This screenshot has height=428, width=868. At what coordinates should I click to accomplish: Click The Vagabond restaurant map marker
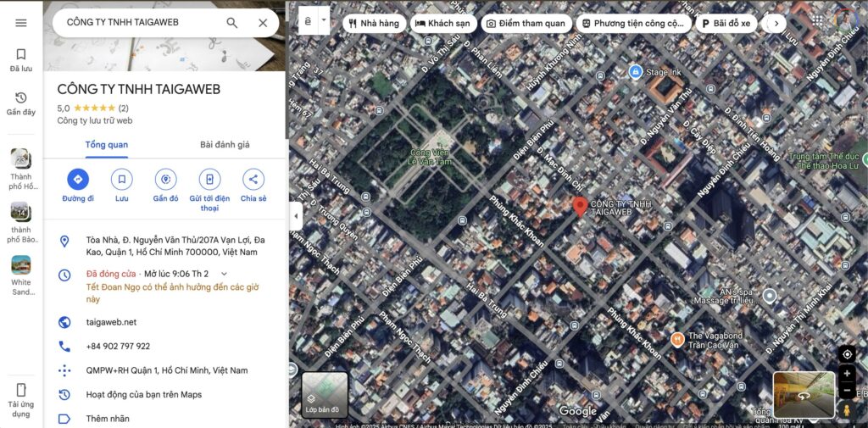[x=677, y=339]
